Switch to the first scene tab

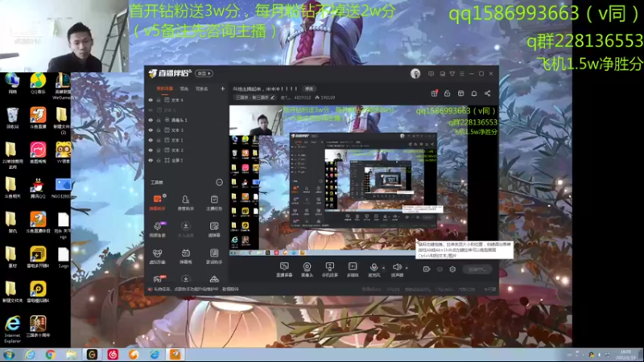[x=165, y=88]
